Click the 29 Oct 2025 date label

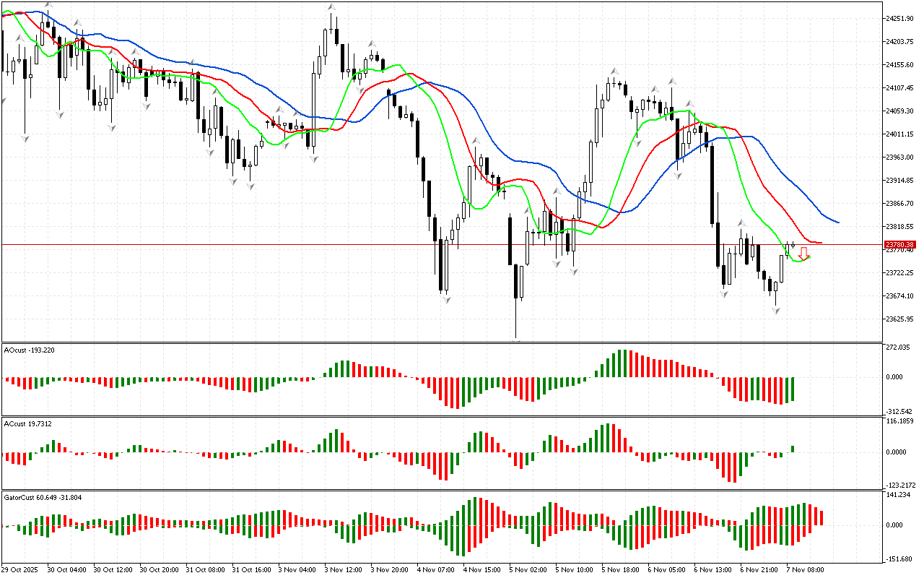coord(22,569)
